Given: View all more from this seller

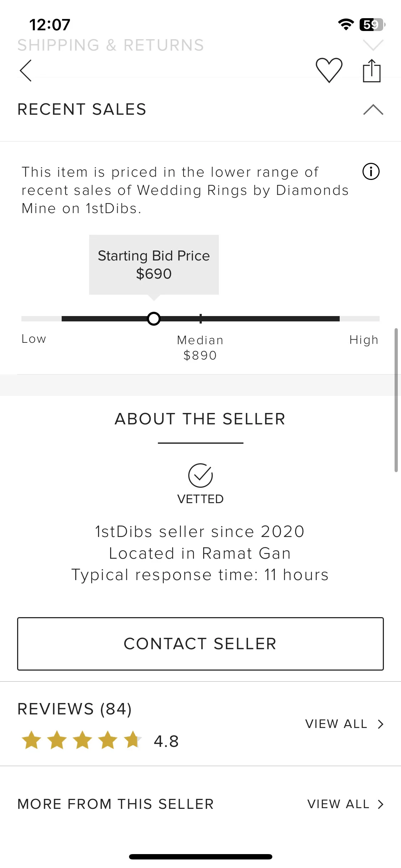Looking at the screenshot, I should coord(346,804).
